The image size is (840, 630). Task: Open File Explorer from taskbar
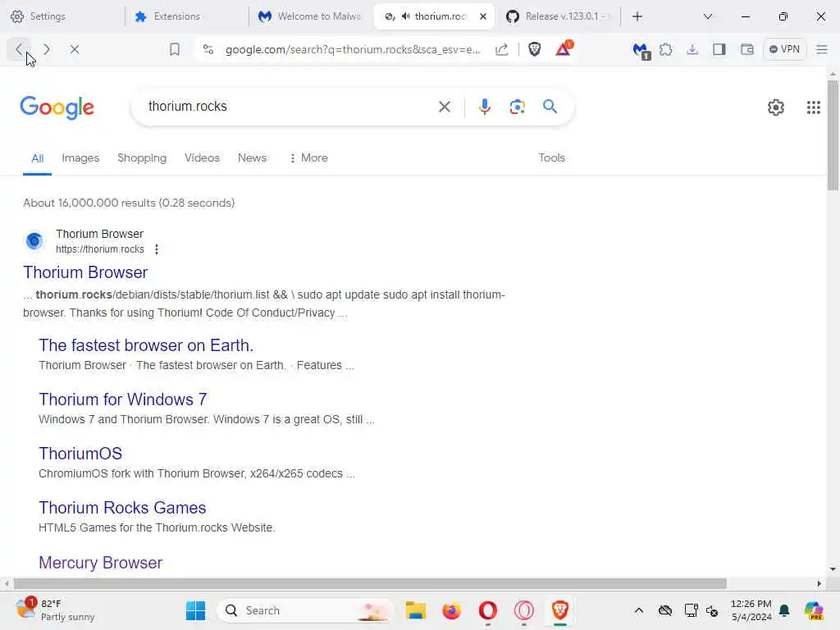[416, 610]
